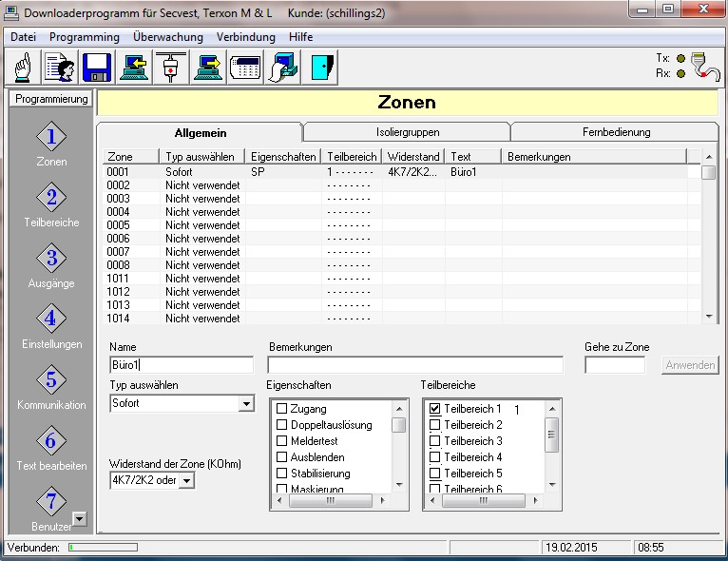Uncheck the Teilbereich 1 checkbox
This screenshot has width=728, height=561.
click(435, 409)
